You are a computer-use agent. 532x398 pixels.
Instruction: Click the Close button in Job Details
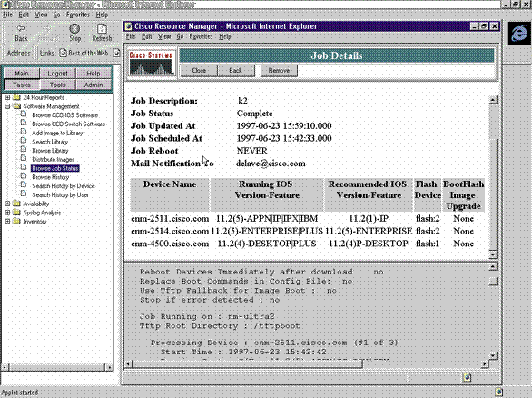[x=199, y=71]
